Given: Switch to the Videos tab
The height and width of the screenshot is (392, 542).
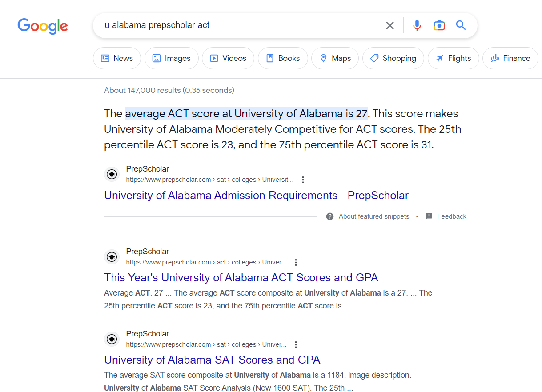Looking at the screenshot, I should 228,58.
